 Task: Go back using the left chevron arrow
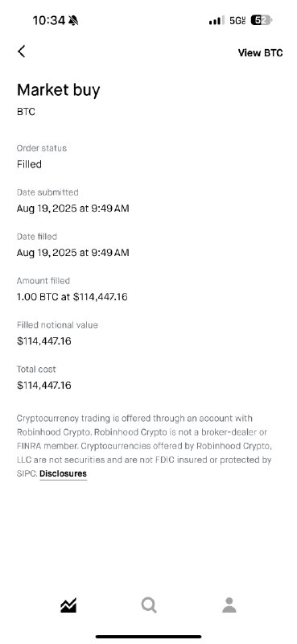tap(22, 52)
